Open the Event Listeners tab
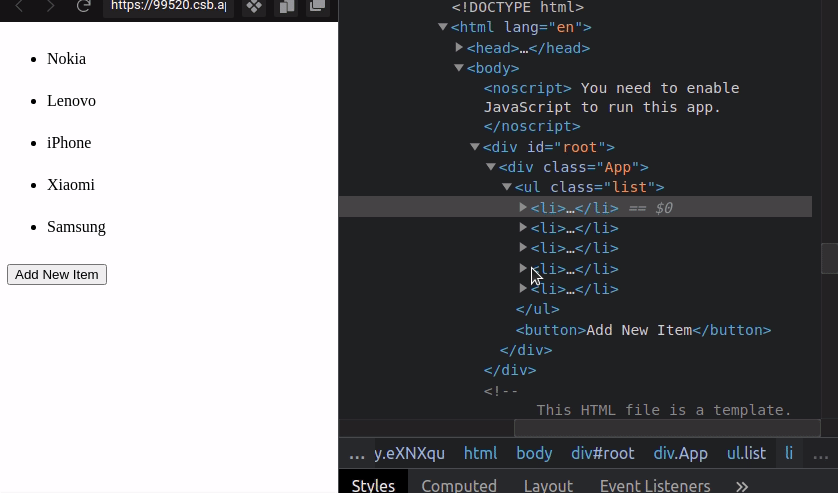 (655, 485)
